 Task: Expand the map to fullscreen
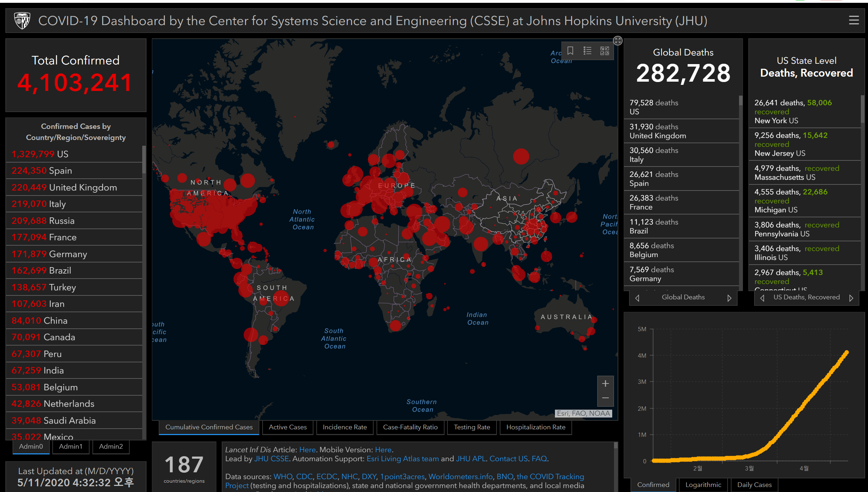[x=618, y=40]
